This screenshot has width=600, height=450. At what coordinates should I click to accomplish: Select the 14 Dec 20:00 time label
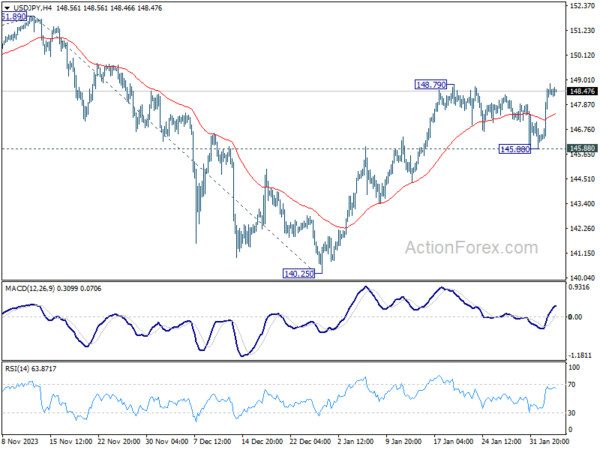coord(262,441)
